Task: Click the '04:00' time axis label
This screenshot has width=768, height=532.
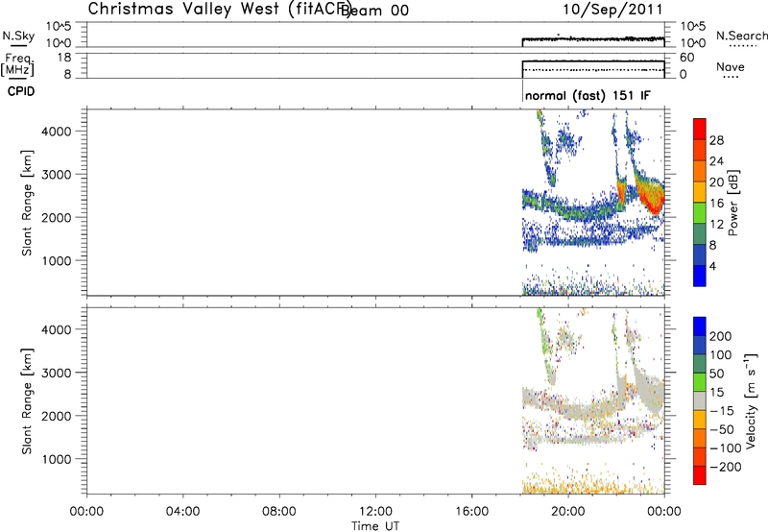Action: tap(182, 512)
